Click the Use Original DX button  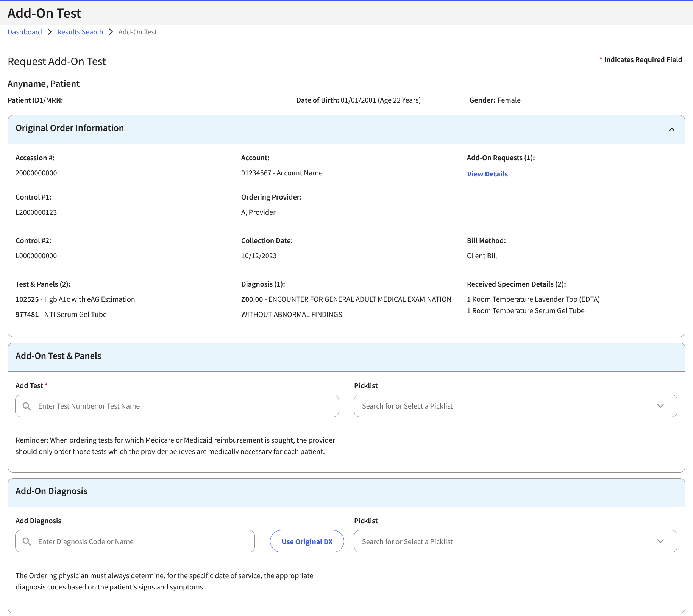point(307,541)
